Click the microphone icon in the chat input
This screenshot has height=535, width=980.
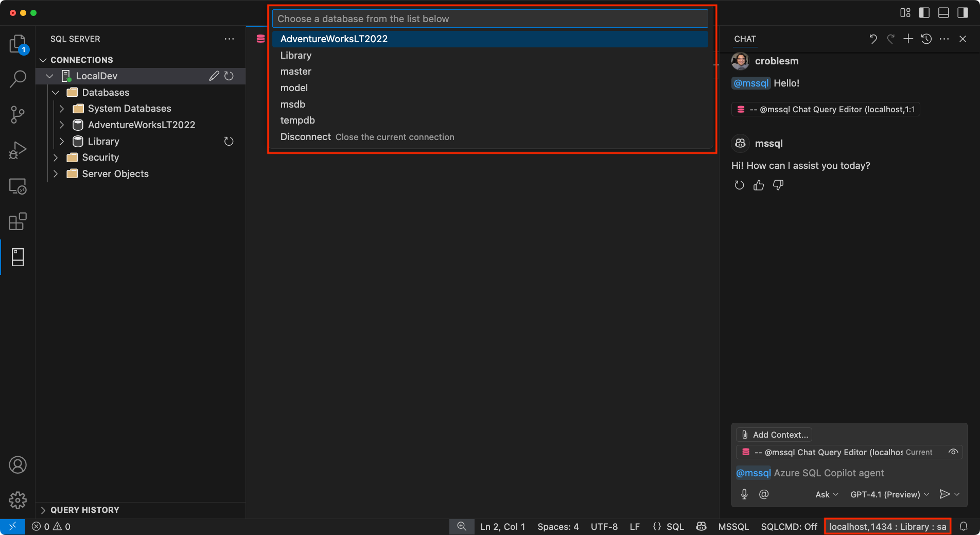[744, 494]
